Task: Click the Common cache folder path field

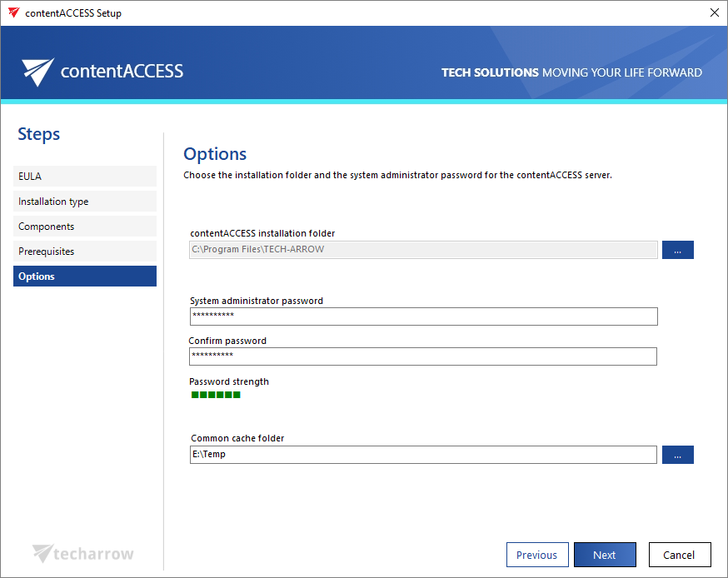Action: pos(421,454)
